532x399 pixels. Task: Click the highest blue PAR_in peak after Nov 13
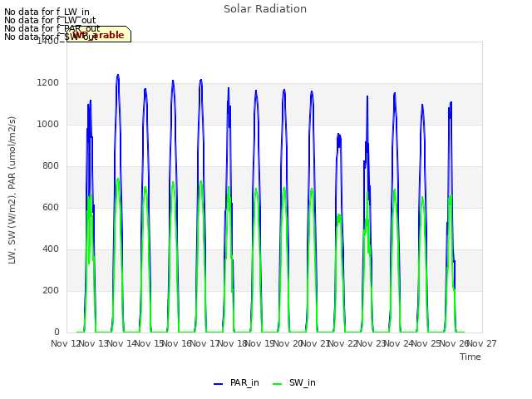coord(118,75)
